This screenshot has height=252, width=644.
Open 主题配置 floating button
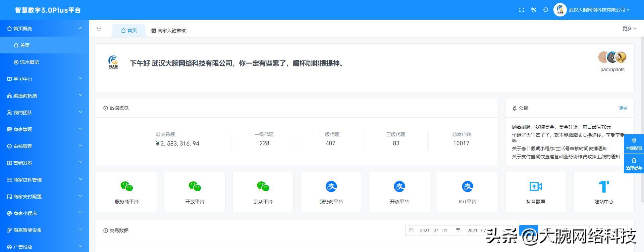[x=634, y=144]
